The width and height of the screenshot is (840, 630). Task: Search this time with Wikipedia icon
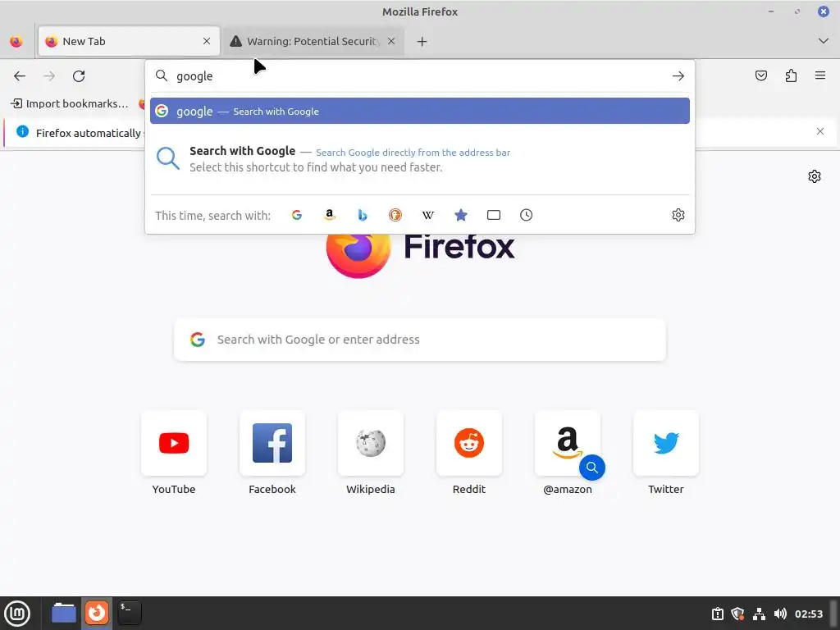point(428,215)
